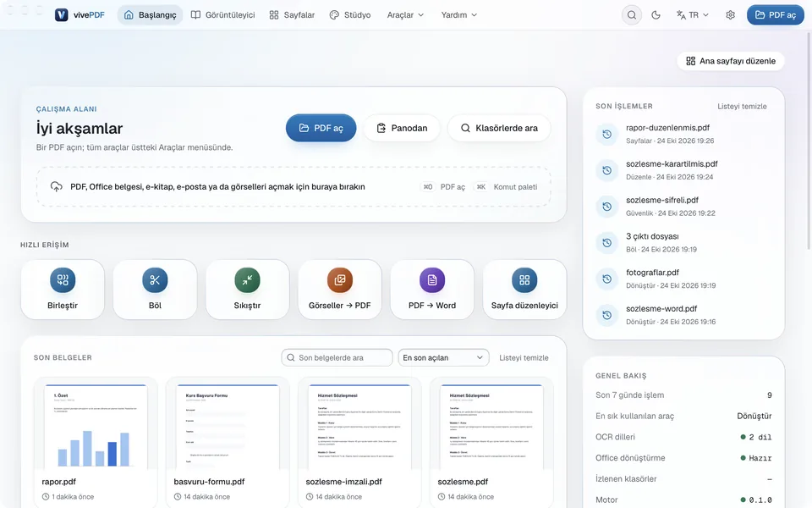Image resolution: width=812 pixels, height=508 pixels.
Task: Click Ana sayfayı düzenle button
Action: tap(731, 61)
